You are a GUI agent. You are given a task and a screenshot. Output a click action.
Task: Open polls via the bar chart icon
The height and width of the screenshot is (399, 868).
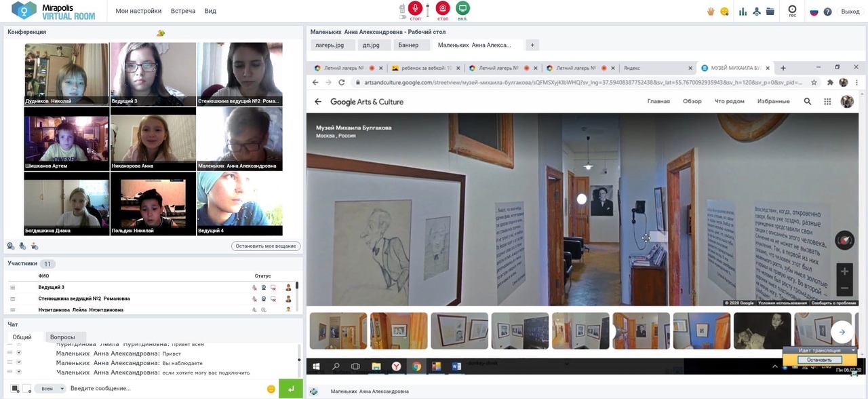pos(743,12)
